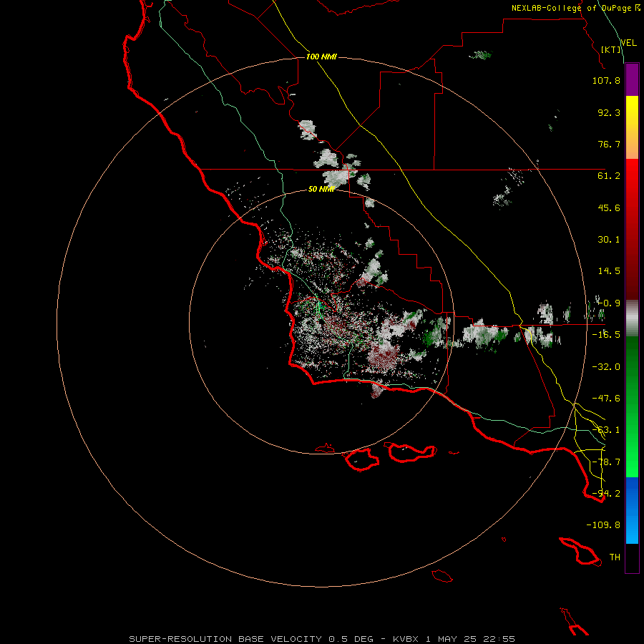Viewport: 644px width, 644px height.
Task: Pick the black TH band on color bar
Action: [632, 558]
